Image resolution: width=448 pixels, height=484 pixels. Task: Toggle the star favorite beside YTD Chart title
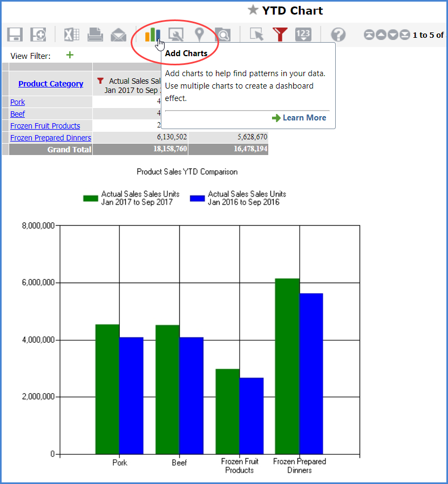click(254, 10)
